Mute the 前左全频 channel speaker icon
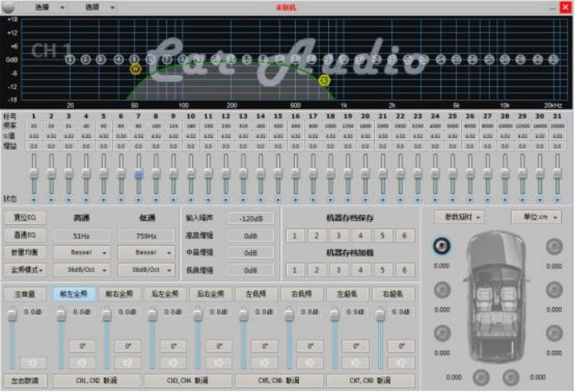 pyautogui.click(x=82, y=363)
